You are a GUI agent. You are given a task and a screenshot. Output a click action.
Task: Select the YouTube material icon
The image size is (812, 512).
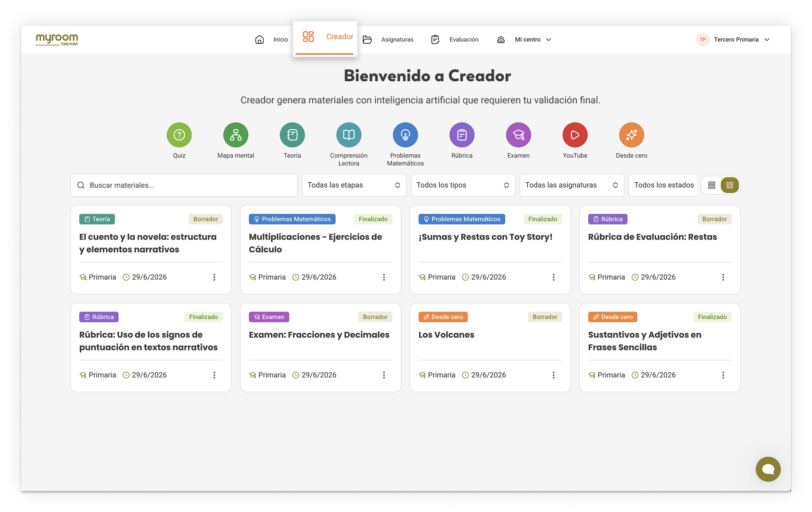pyautogui.click(x=575, y=135)
